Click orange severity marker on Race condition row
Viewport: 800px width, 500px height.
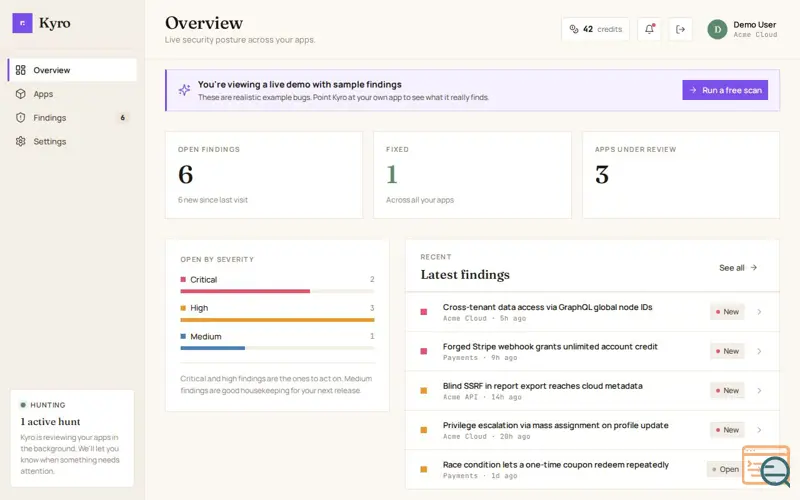(423, 469)
